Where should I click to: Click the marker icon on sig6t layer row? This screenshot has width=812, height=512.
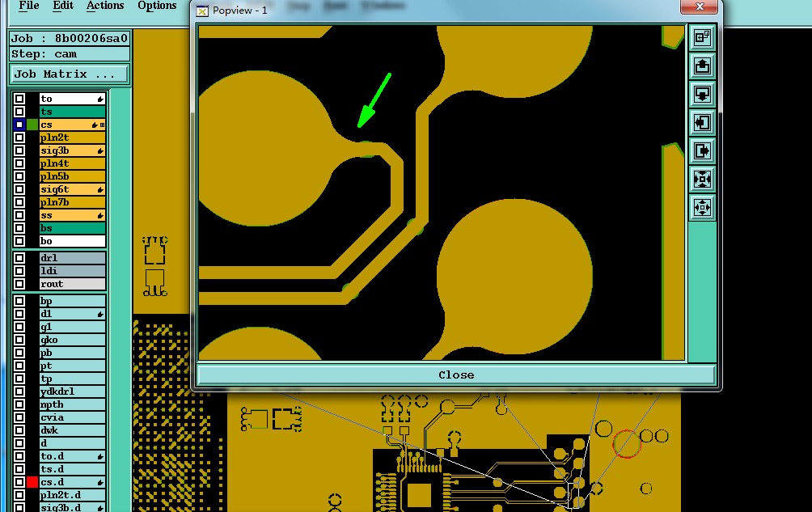click(100, 189)
